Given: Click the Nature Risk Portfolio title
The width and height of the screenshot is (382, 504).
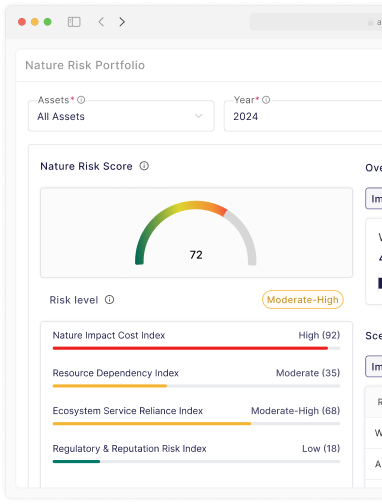Looking at the screenshot, I should [x=85, y=65].
